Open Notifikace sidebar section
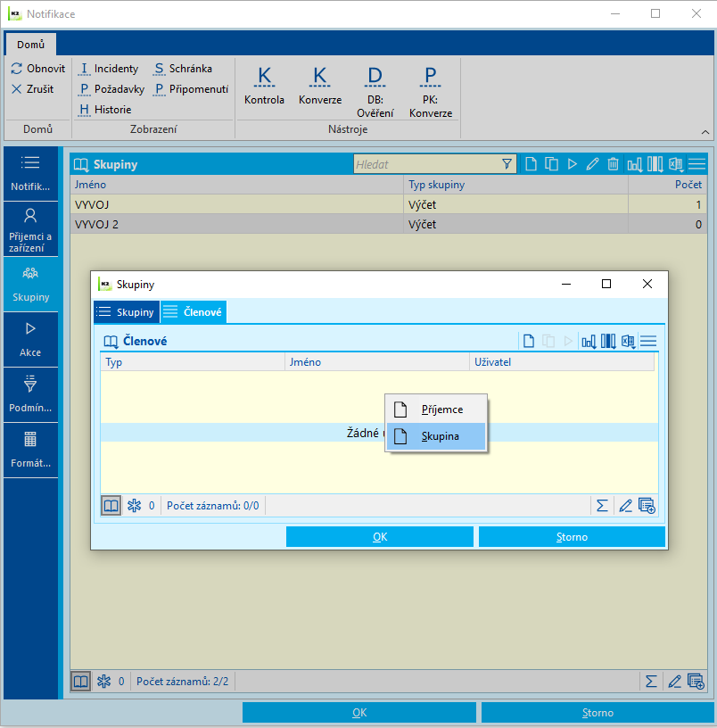Screen dimensions: 717x728 [30, 174]
